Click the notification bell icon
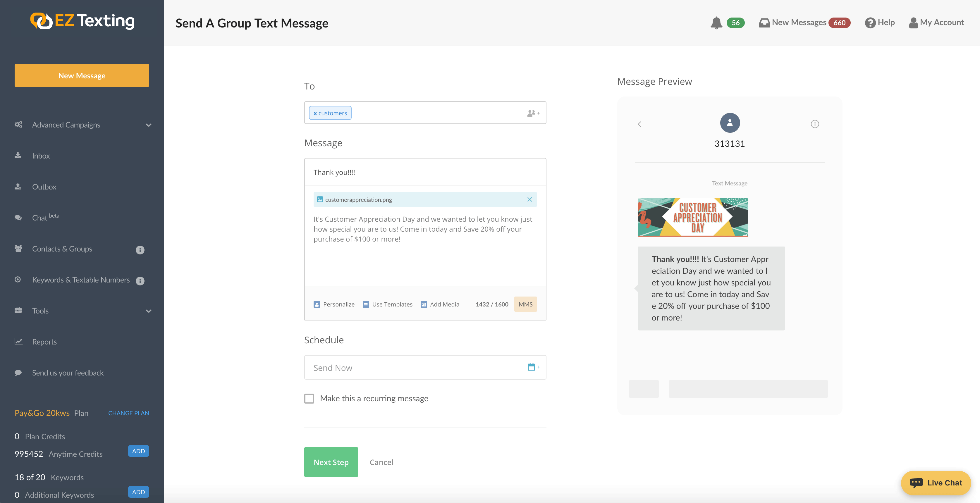This screenshot has width=980, height=503. tap(716, 23)
